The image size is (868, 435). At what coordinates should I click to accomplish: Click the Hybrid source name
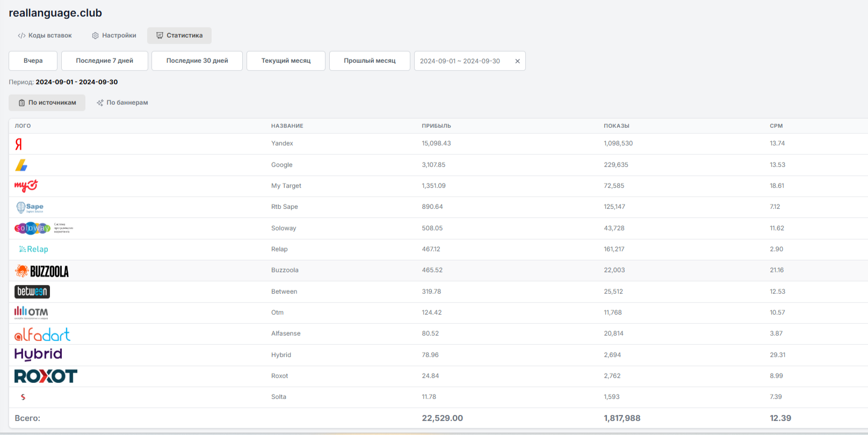(x=281, y=355)
